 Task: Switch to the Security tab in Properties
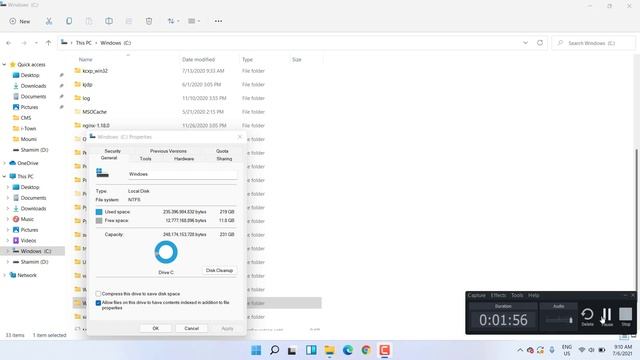[x=112, y=151]
